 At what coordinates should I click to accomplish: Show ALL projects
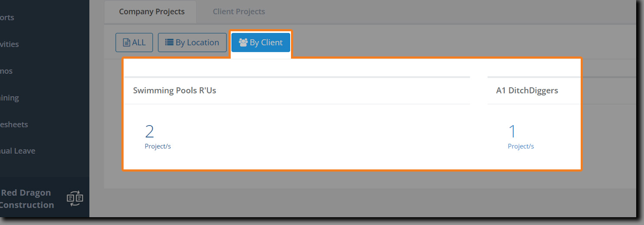134,43
